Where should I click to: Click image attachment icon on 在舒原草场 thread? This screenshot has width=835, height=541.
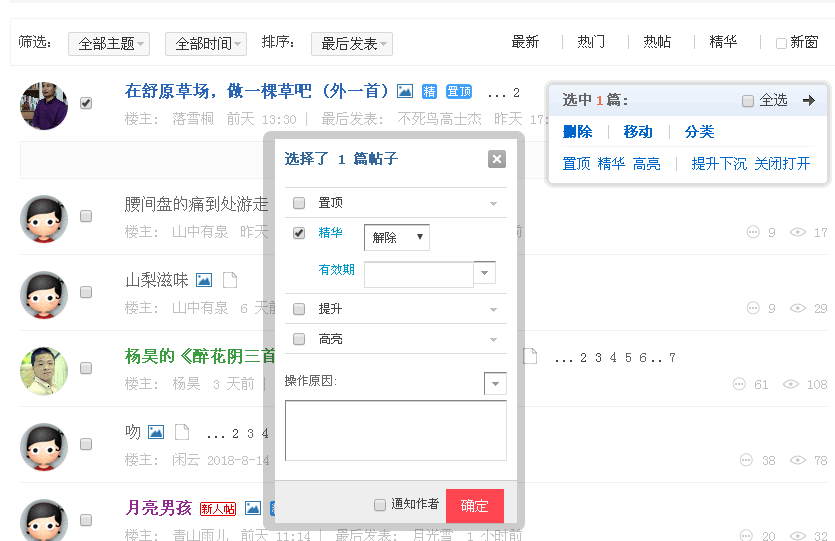(x=405, y=92)
